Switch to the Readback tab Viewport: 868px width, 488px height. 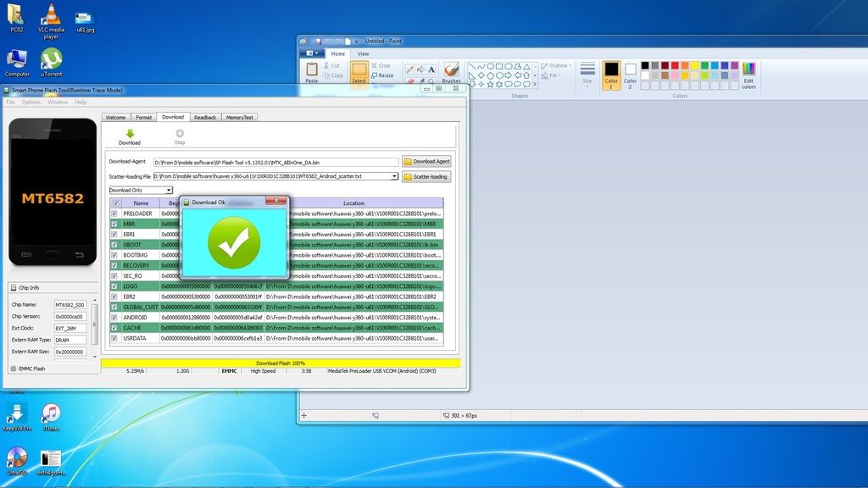click(204, 117)
